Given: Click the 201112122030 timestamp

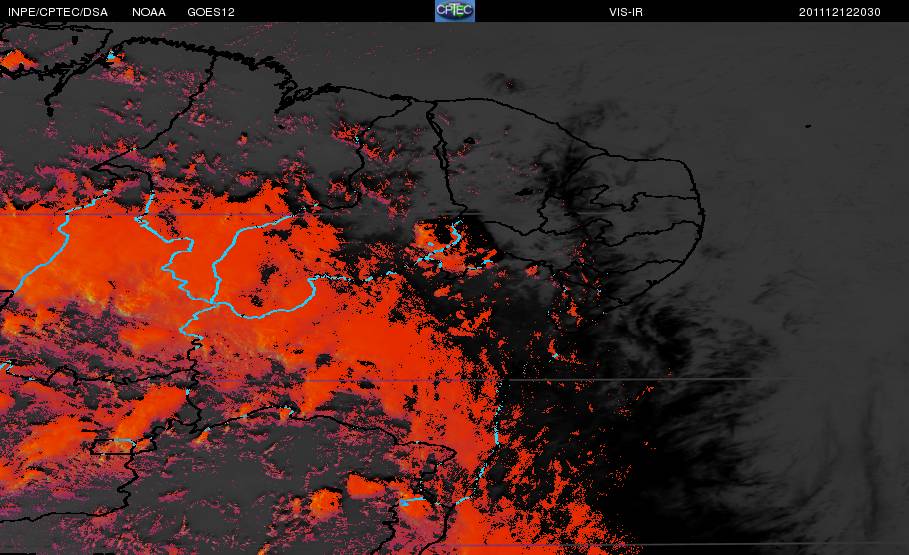Looking at the screenshot, I should tap(839, 12).
